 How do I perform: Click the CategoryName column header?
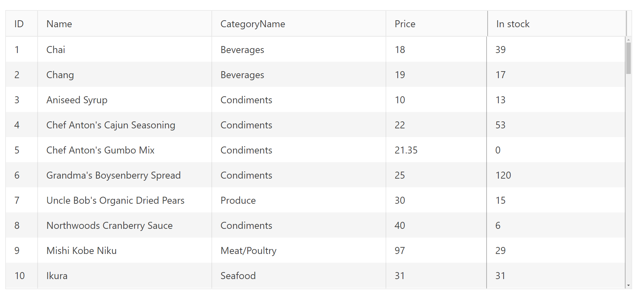253,24
